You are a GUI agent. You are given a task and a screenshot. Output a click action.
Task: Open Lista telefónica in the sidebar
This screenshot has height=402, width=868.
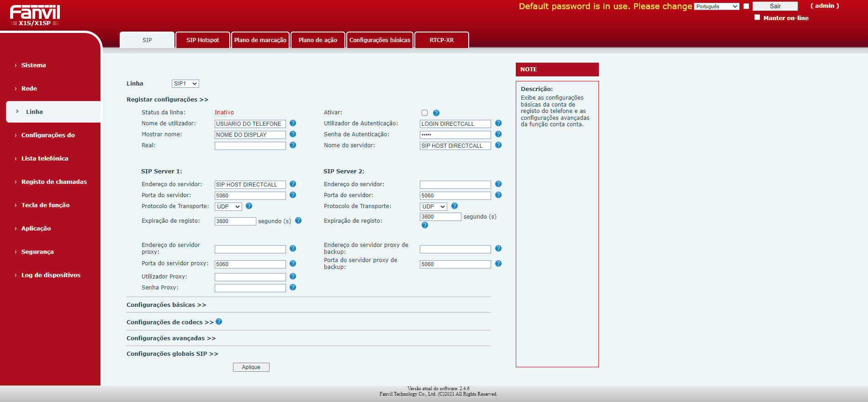45,159
